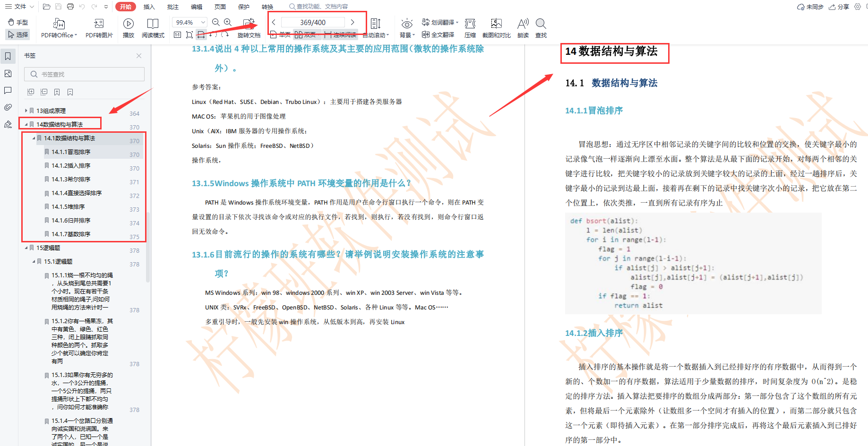
Task: Switch to 批注 ribbon tab
Action: click(173, 7)
